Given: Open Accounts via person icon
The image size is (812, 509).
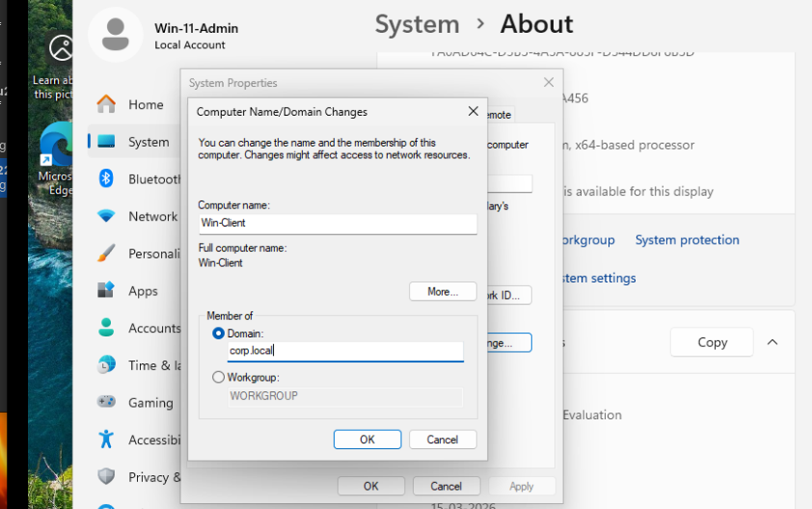Looking at the screenshot, I should point(106,328).
